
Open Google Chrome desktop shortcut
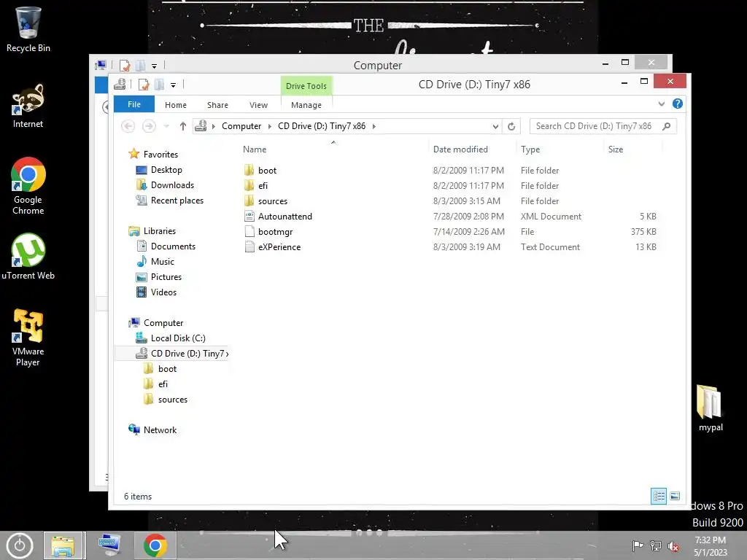28,186
